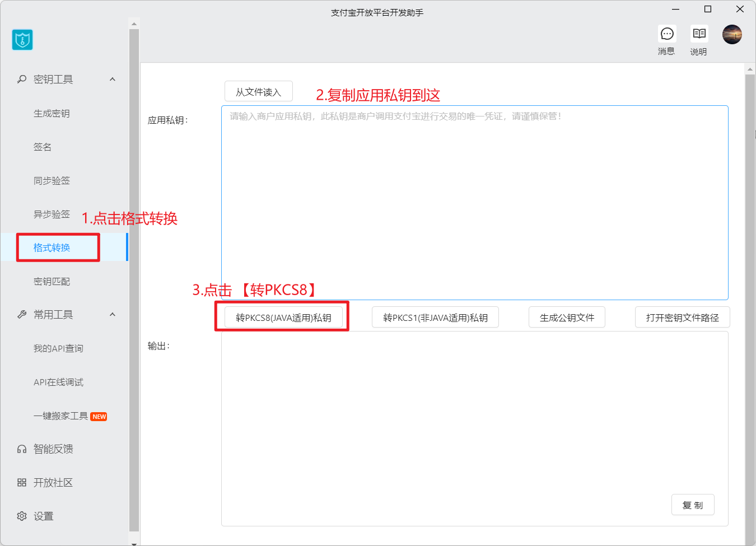Viewport: 756px width, 546px height.
Task: Click 转PKCS8(JAVA适用)私钥 button
Action: point(283,318)
